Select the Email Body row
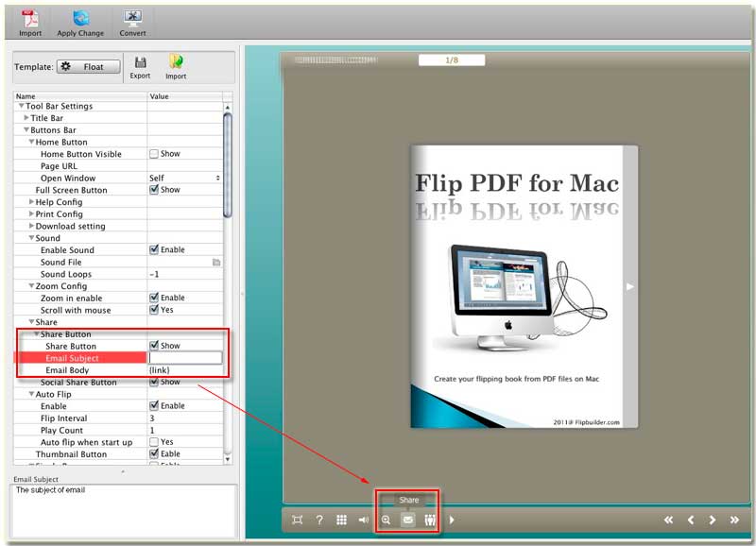This screenshot has height=546, width=756. point(118,370)
